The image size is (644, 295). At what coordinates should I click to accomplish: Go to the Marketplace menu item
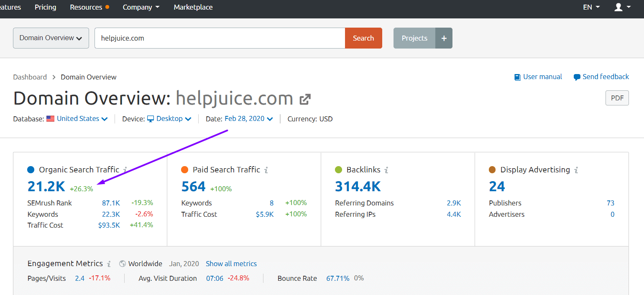click(x=193, y=7)
